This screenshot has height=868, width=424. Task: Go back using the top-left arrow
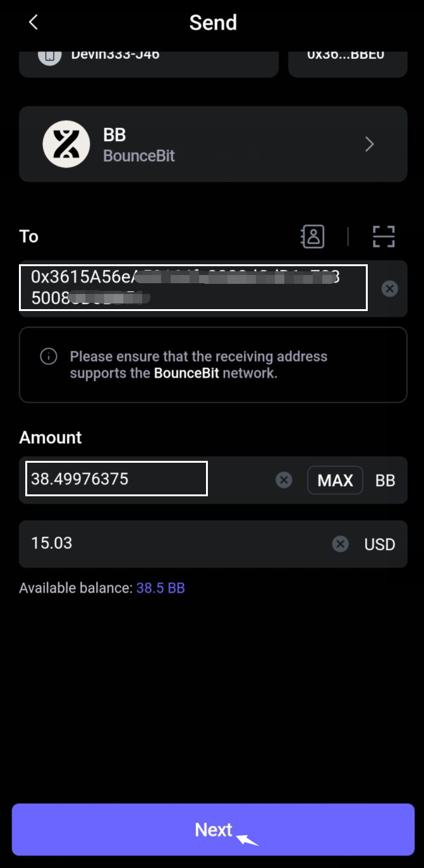click(x=33, y=23)
